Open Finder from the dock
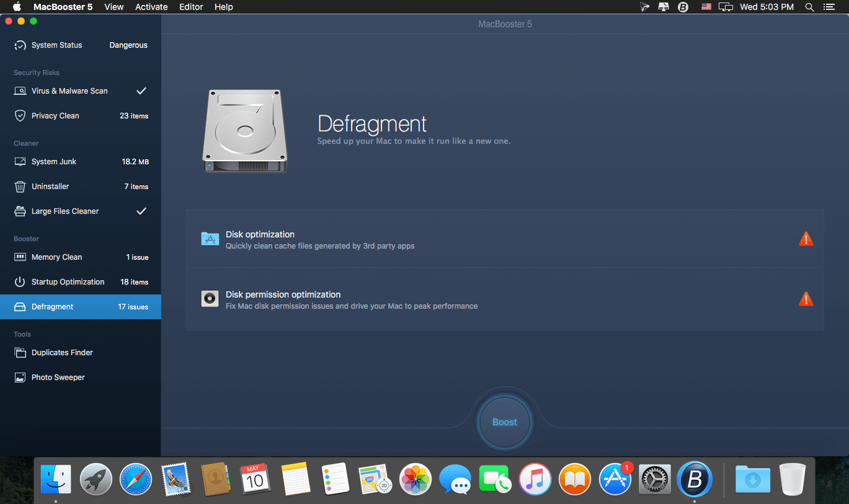Image resolution: width=849 pixels, height=504 pixels. pos(56,479)
